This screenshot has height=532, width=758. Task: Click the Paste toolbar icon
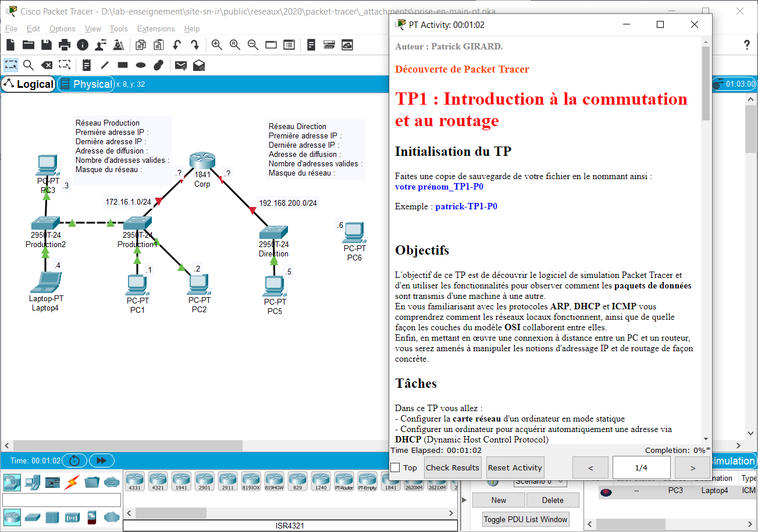pyautogui.click(x=158, y=45)
